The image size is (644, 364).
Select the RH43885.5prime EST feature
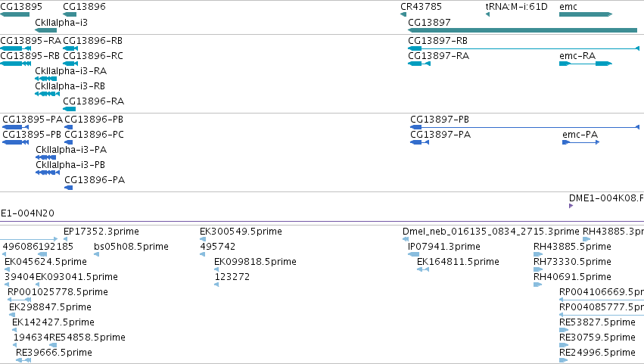click(x=538, y=254)
